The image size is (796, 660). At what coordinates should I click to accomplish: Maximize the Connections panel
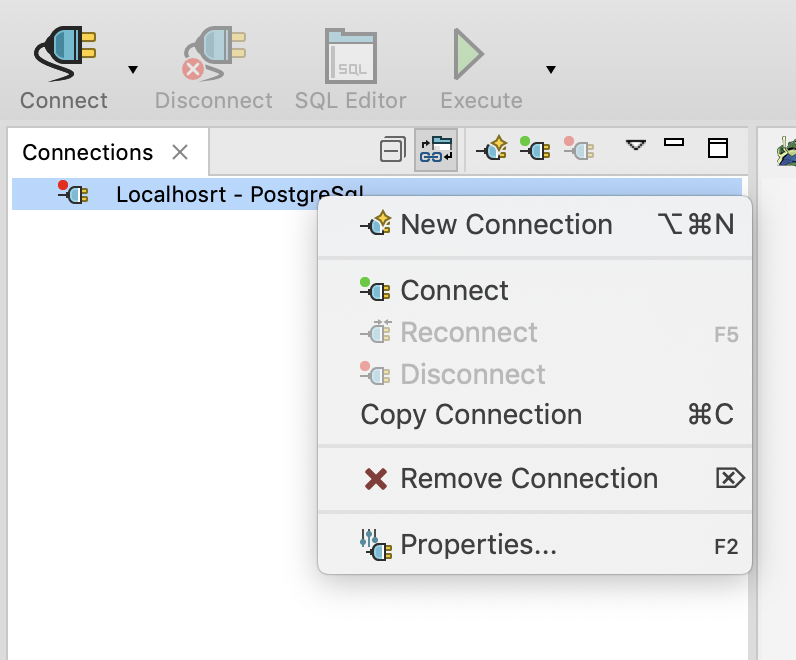(x=717, y=148)
